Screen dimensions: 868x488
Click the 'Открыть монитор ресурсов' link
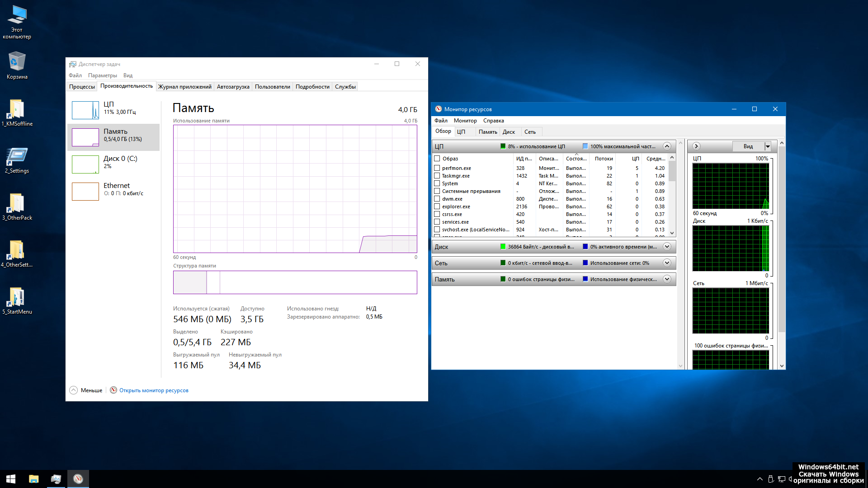[x=154, y=390]
